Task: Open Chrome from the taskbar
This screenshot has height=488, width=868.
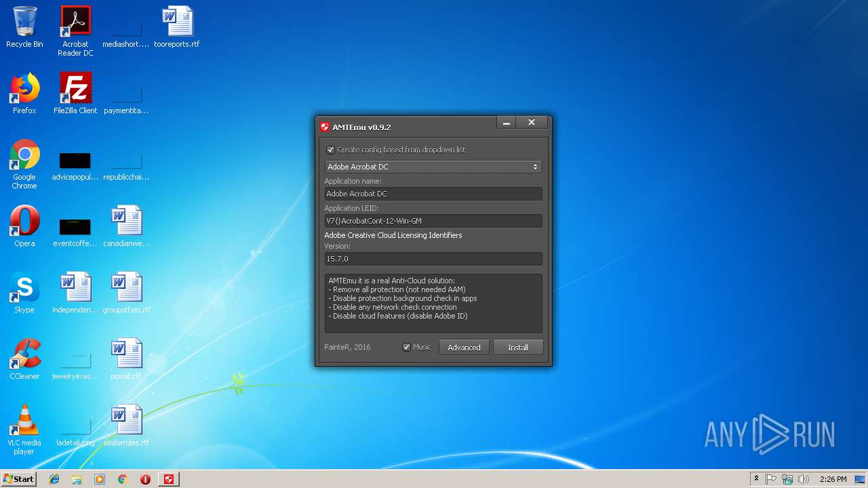Action: (123, 479)
